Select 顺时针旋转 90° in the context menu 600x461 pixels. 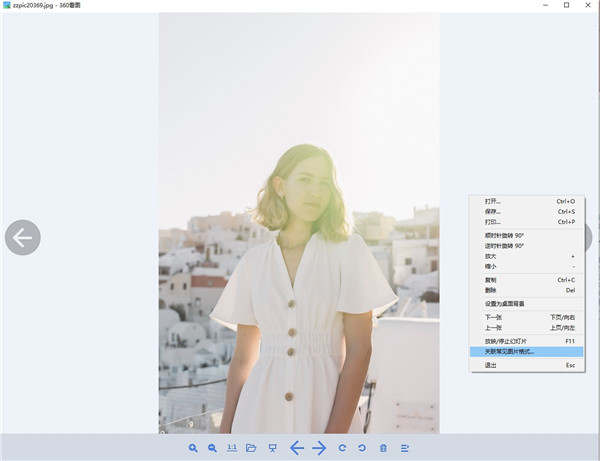coord(504,235)
